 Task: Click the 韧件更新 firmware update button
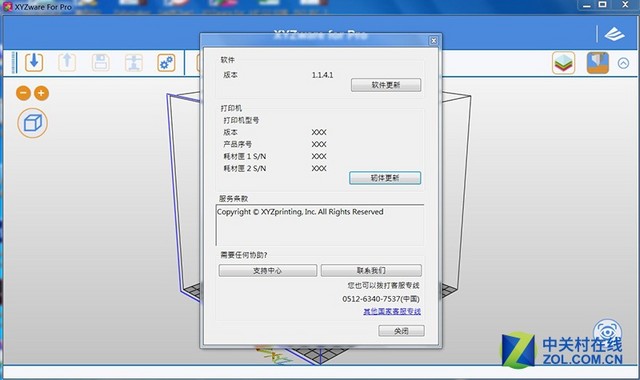385,178
